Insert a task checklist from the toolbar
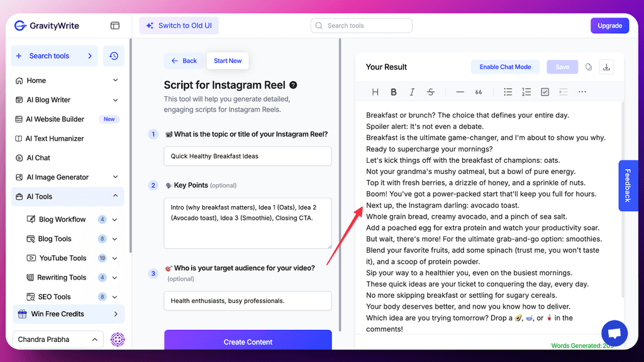 pyautogui.click(x=545, y=92)
